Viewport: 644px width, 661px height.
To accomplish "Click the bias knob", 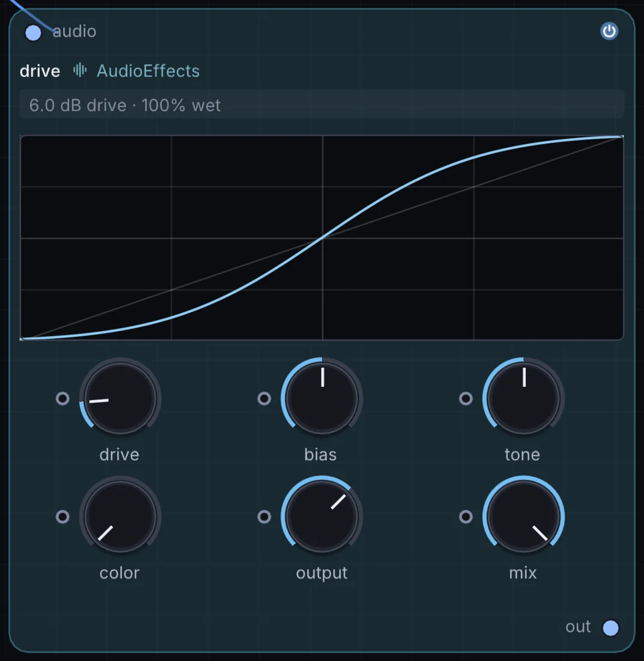I will pos(321,398).
